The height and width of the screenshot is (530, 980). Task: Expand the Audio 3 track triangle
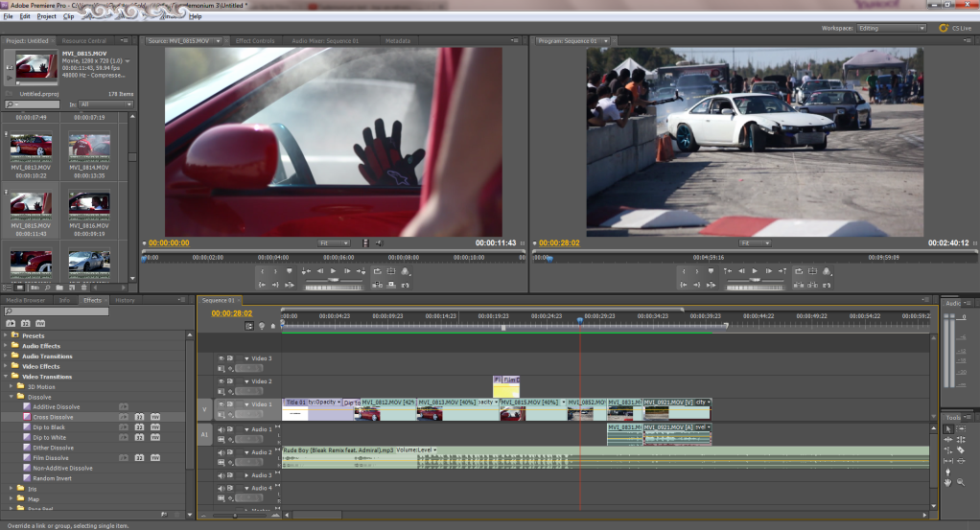[246, 475]
